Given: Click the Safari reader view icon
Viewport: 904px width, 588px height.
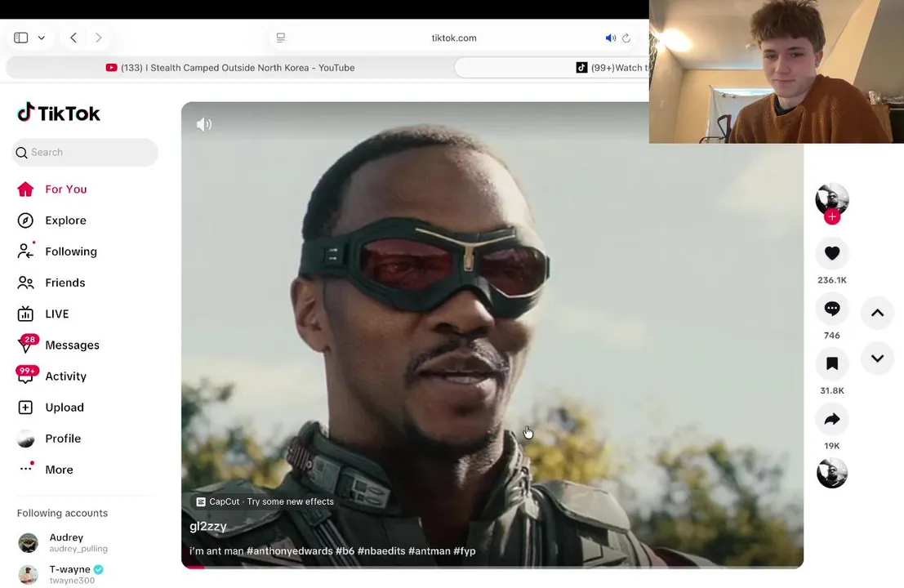Looking at the screenshot, I should pos(281,38).
